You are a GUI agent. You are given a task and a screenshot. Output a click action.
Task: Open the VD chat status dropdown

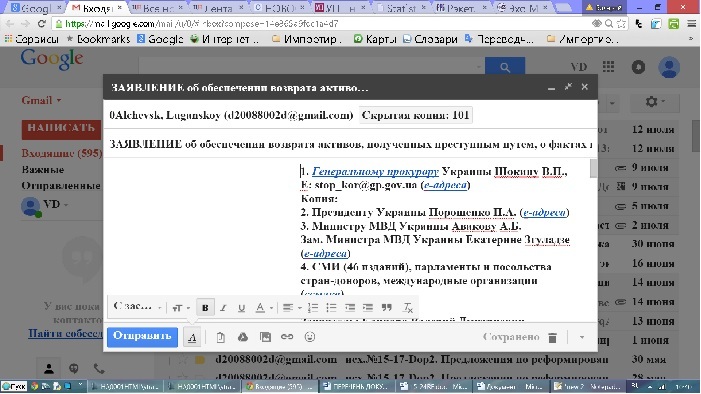(55, 204)
